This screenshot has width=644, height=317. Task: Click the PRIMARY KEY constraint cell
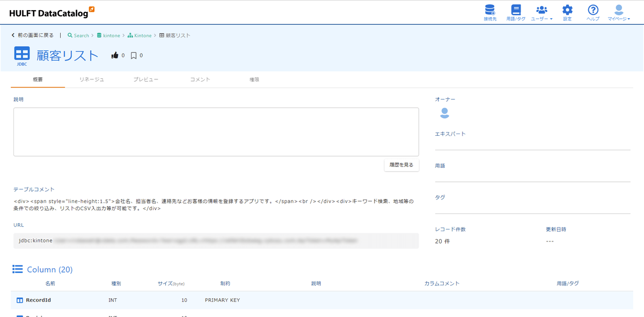(x=222, y=300)
